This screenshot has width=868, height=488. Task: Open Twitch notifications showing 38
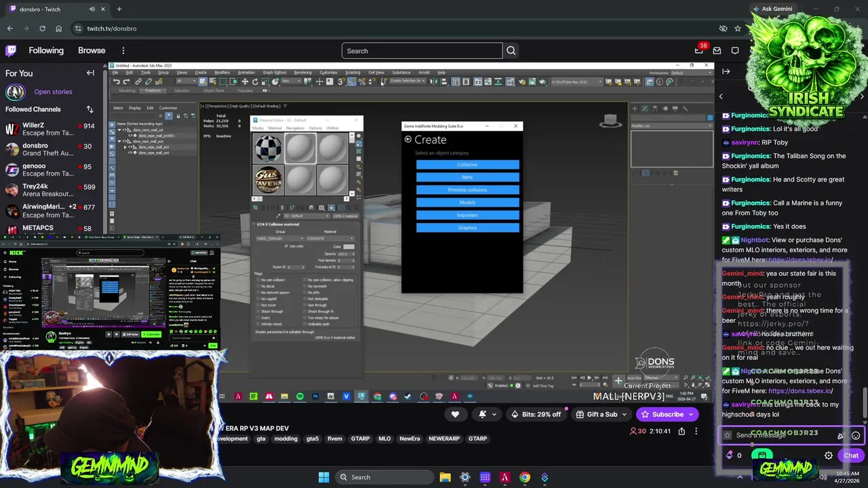pyautogui.click(x=698, y=51)
